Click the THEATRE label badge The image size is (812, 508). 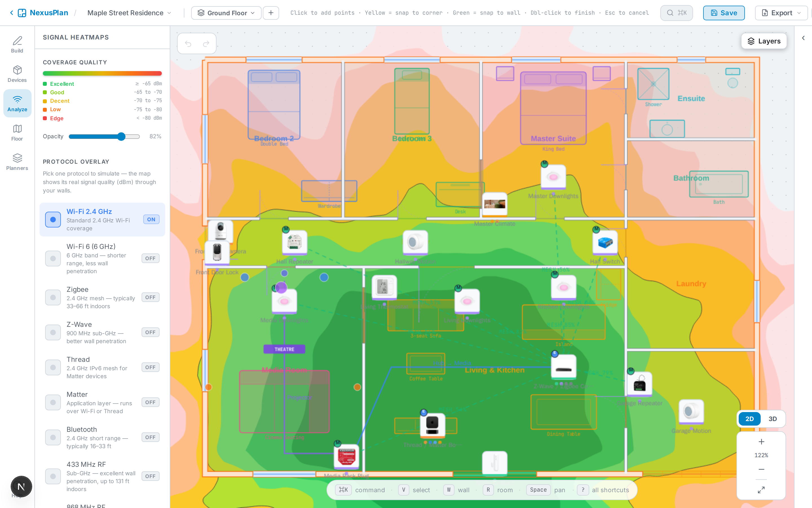(284, 349)
